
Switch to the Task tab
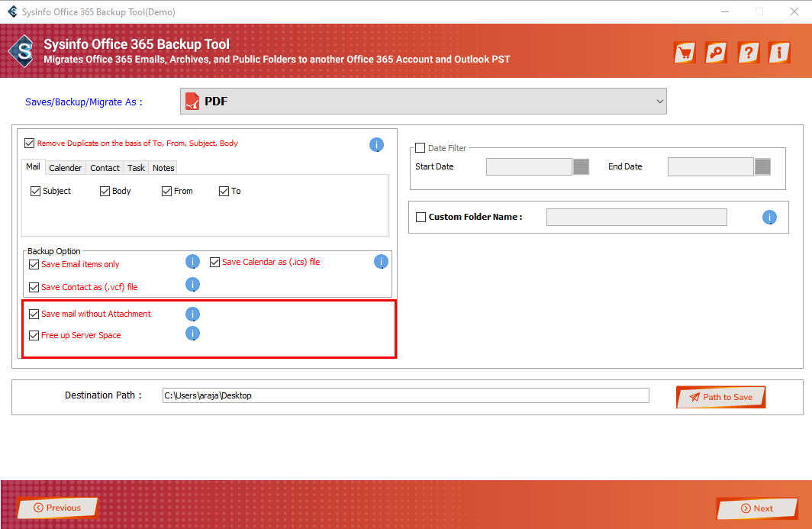click(136, 168)
